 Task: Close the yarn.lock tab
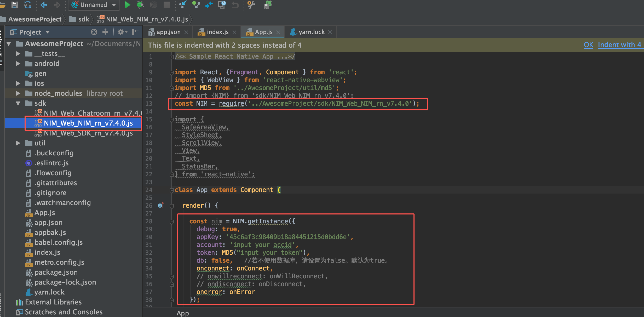click(x=330, y=32)
